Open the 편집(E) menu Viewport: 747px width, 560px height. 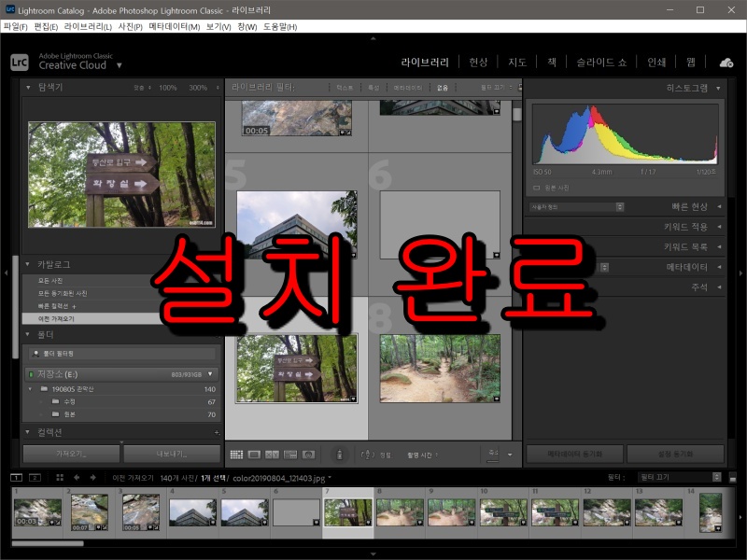pos(46,27)
